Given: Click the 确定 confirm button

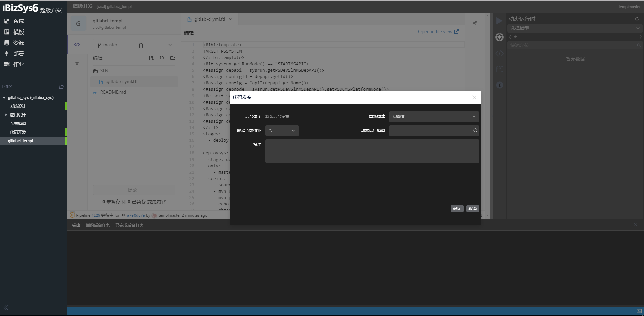Looking at the screenshot, I should pos(457,209).
